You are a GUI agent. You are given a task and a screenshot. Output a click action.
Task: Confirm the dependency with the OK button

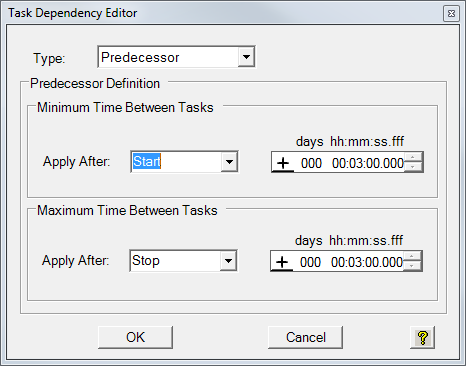(x=135, y=337)
